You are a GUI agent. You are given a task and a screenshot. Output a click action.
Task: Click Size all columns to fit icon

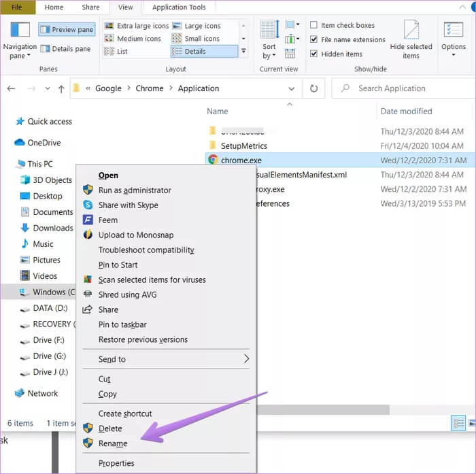[290, 54]
